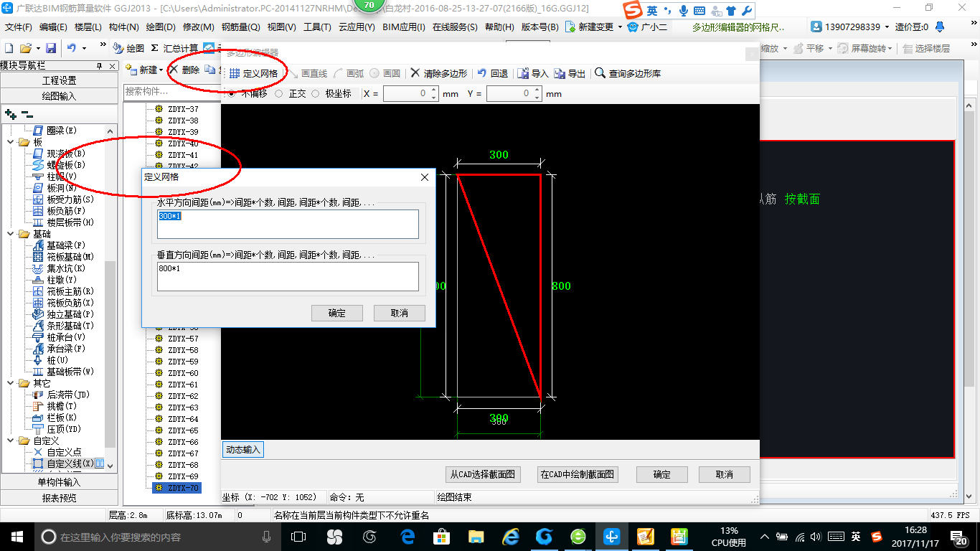Screen dimensions: 980x551
Task: Click the expand-all plus icon in navigation panel
Action: pyautogui.click(x=10, y=113)
